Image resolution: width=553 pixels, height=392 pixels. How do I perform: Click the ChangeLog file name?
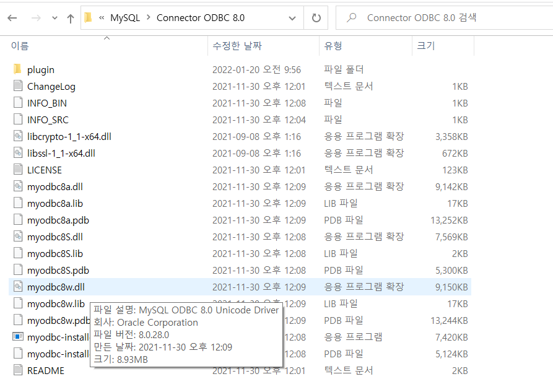click(x=51, y=87)
